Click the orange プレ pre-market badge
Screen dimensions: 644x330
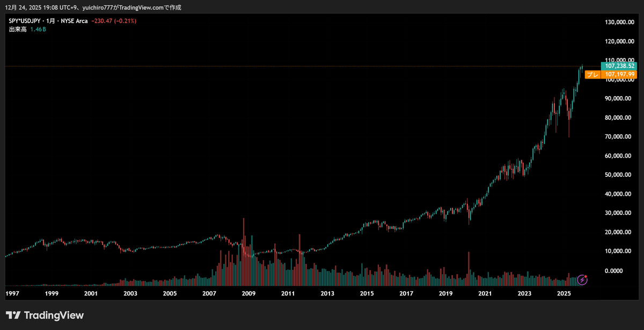coord(592,75)
